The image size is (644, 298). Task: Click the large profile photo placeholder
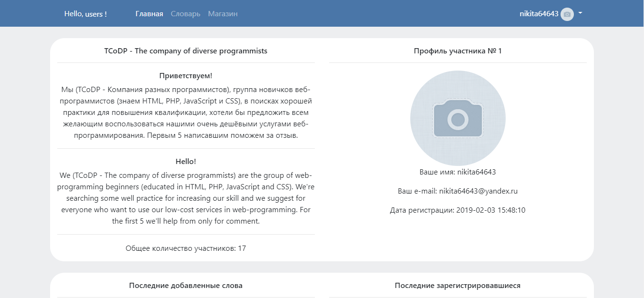pyautogui.click(x=457, y=118)
